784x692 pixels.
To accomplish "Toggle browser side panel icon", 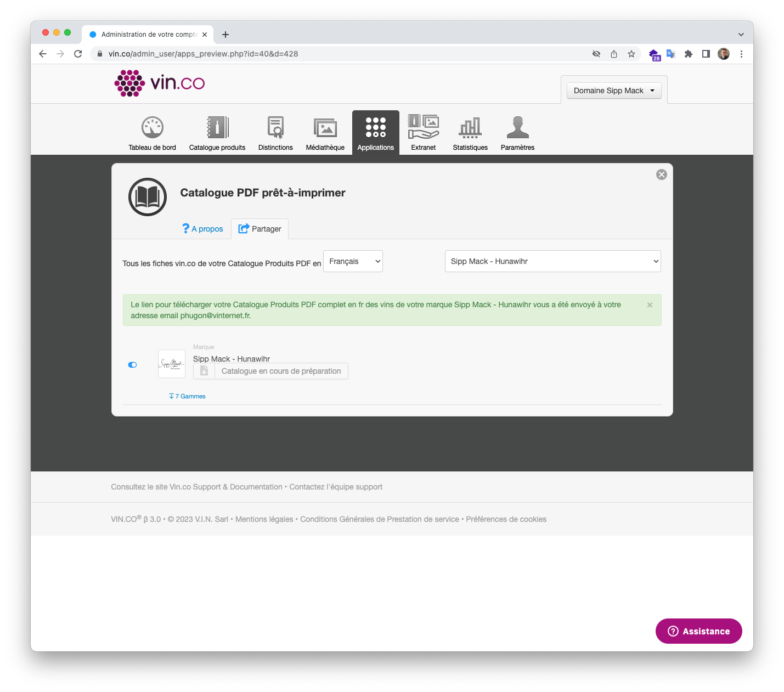I will click(706, 54).
